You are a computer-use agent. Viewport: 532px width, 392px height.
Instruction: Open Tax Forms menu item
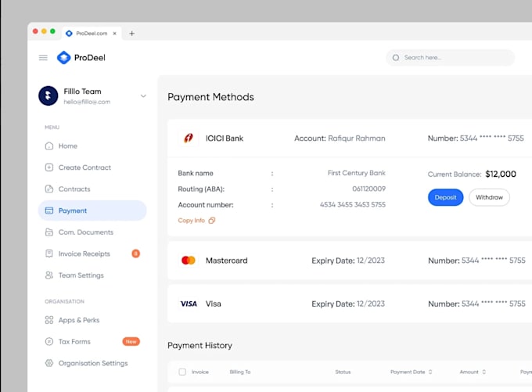tap(92, 341)
